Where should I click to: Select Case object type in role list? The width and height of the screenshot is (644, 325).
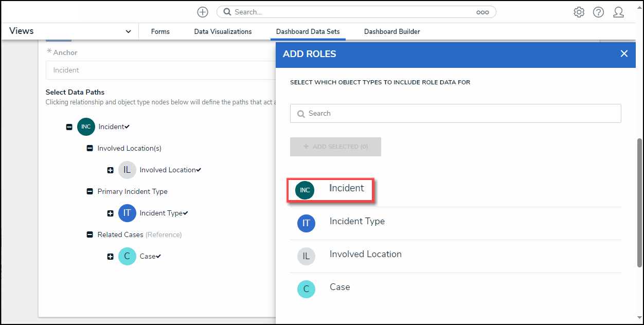click(339, 287)
